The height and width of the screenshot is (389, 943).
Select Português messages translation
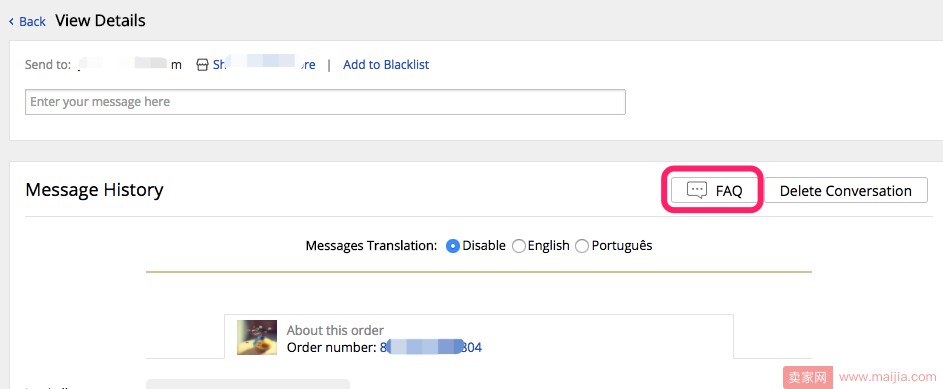click(582, 246)
